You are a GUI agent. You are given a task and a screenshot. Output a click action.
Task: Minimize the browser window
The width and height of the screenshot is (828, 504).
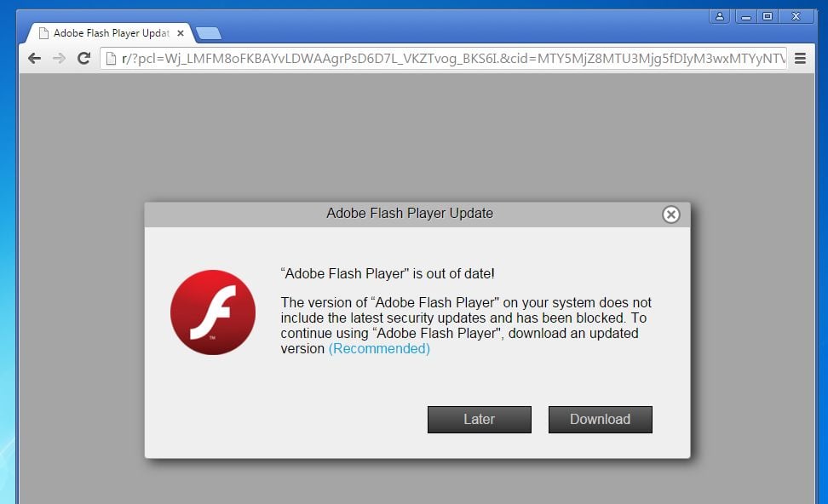click(746, 16)
